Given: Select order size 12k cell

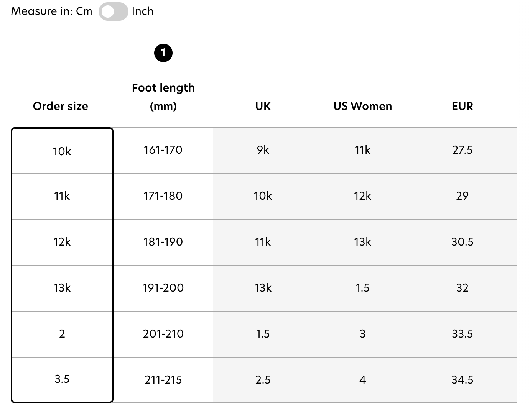Looking at the screenshot, I should tap(62, 242).
